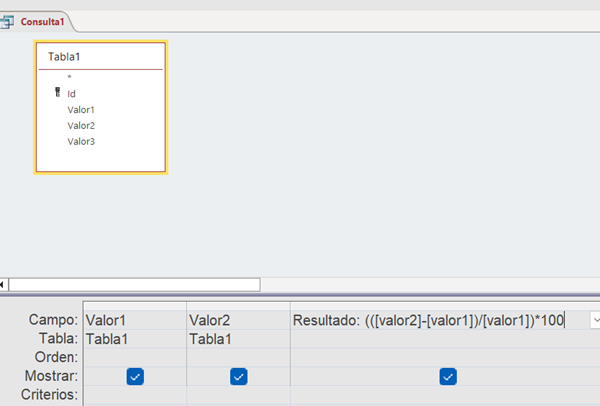Click the Mostrar row label
Image resolution: width=600 pixels, height=406 pixels.
coord(51,376)
